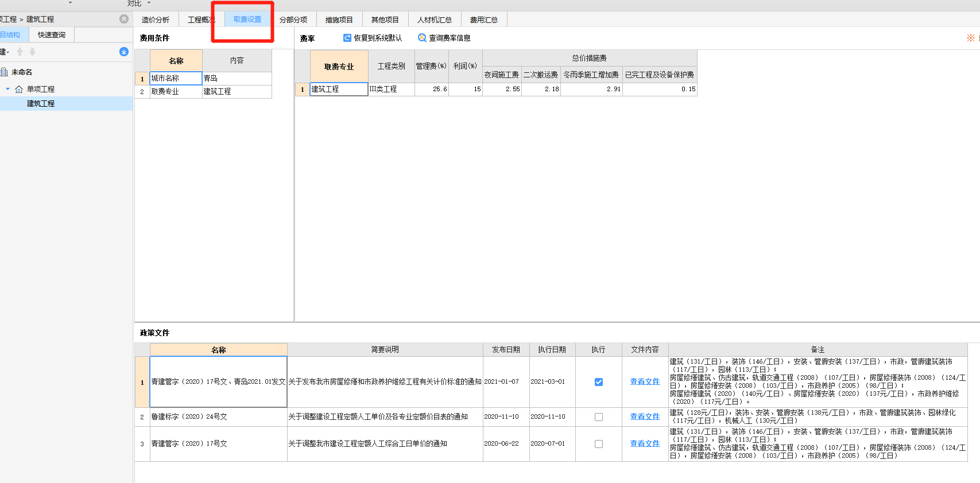980x483 pixels.
Task: Click the orange ※ note icon
Action: click(971, 38)
